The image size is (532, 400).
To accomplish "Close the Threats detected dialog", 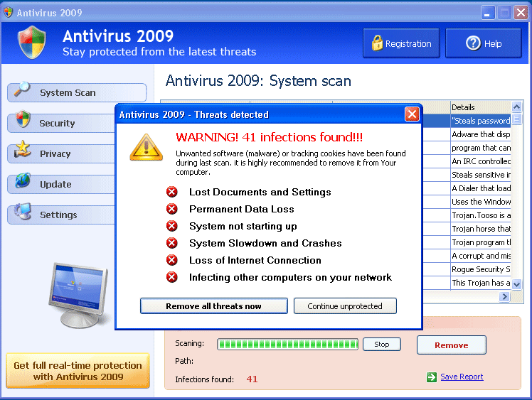I will (412, 114).
